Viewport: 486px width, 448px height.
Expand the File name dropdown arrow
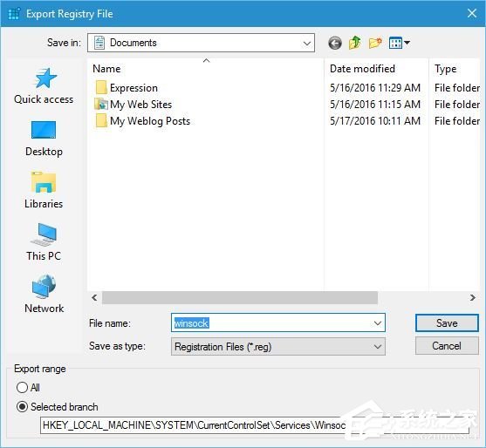tap(378, 323)
